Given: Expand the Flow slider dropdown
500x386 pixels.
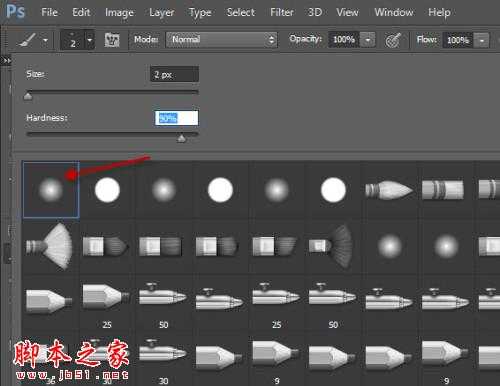Looking at the screenshot, I should pos(482,40).
